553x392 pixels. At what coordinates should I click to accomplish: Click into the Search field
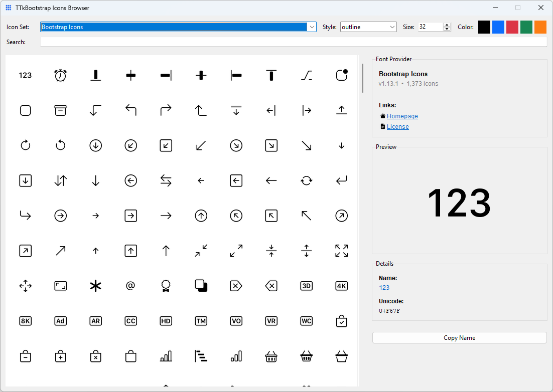[x=294, y=42]
